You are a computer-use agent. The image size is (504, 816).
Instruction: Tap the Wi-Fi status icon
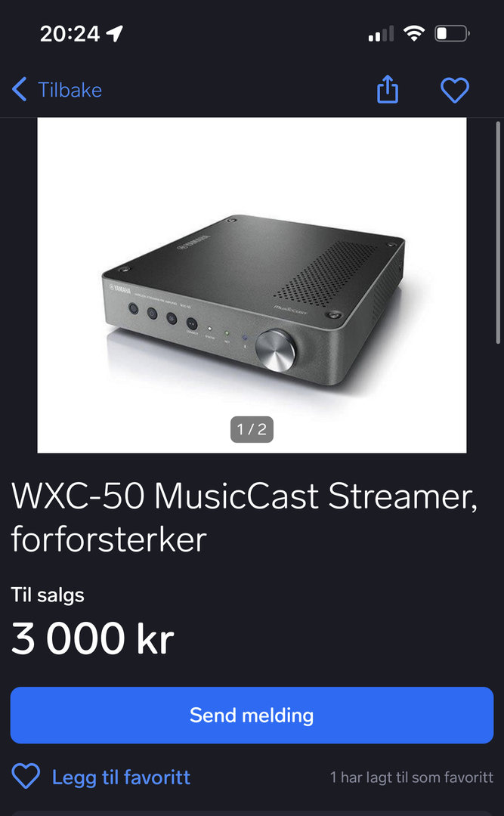pos(413,34)
